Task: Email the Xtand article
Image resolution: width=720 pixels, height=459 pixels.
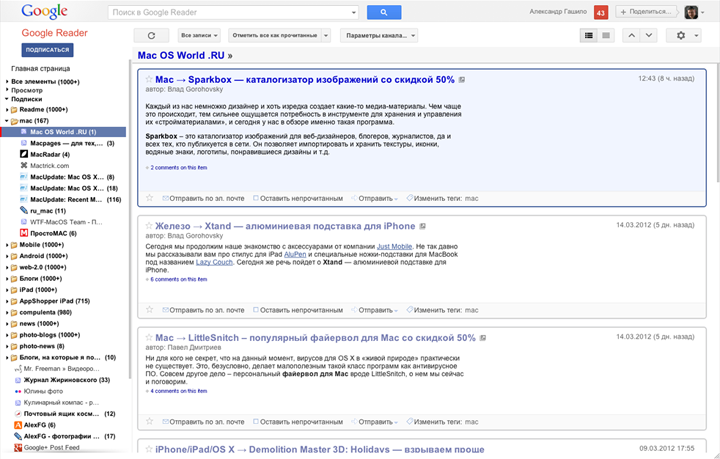Action: 203,310
